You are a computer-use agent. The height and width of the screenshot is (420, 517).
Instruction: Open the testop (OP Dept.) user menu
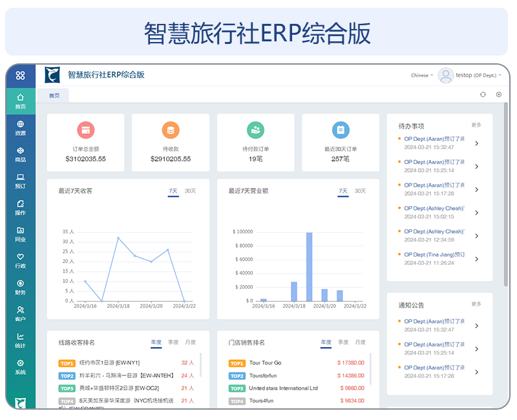(478, 76)
